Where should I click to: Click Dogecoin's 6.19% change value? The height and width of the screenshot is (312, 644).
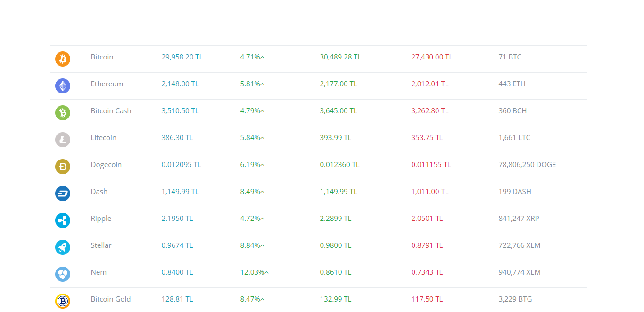[x=252, y=165]
